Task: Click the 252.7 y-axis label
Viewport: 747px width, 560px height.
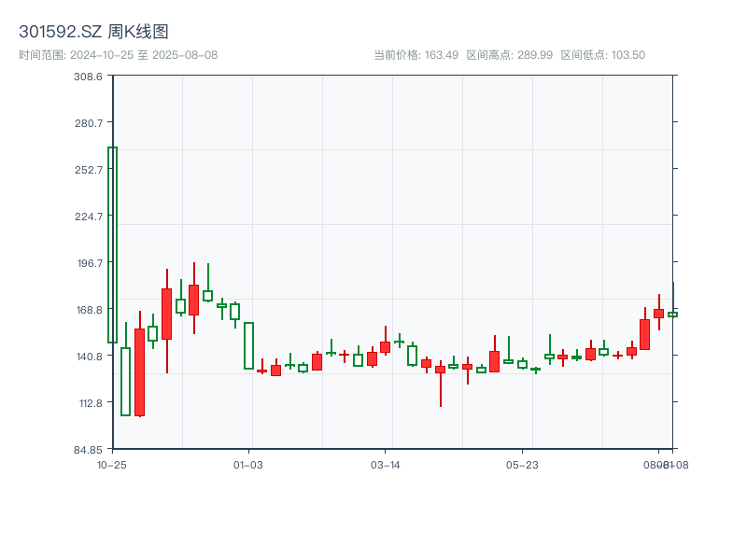Action: pos(89,170)
